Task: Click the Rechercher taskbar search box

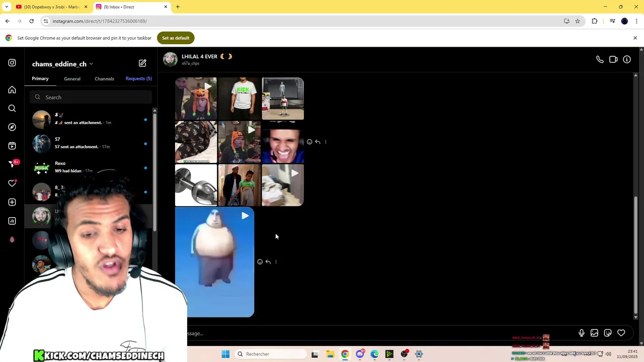Action: (x=271, y=354)
